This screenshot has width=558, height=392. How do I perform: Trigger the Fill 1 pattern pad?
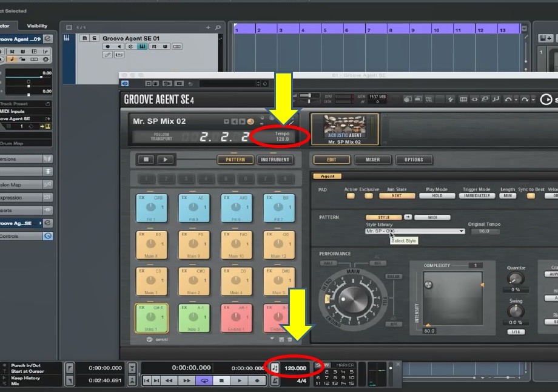[151, 208]
